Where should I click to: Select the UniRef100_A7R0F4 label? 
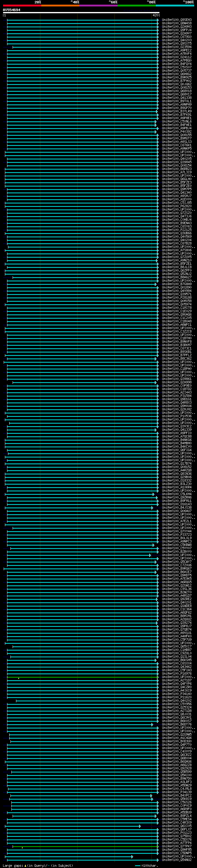(x=177, y=54)
